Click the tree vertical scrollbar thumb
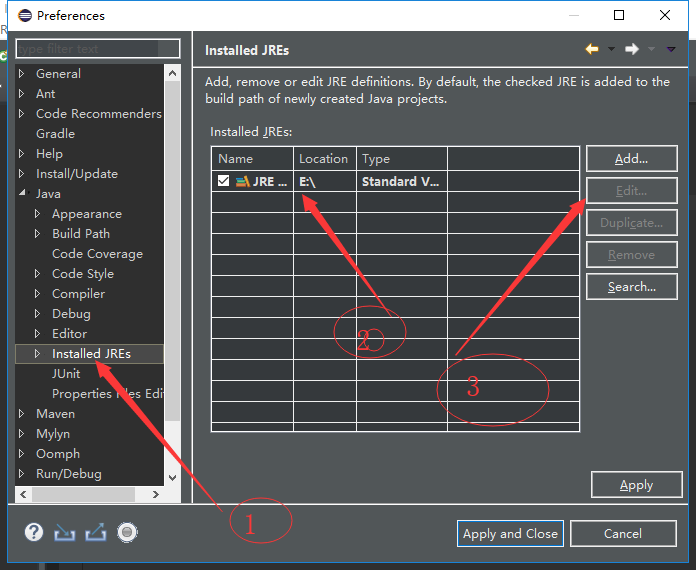 pos(173,251)
